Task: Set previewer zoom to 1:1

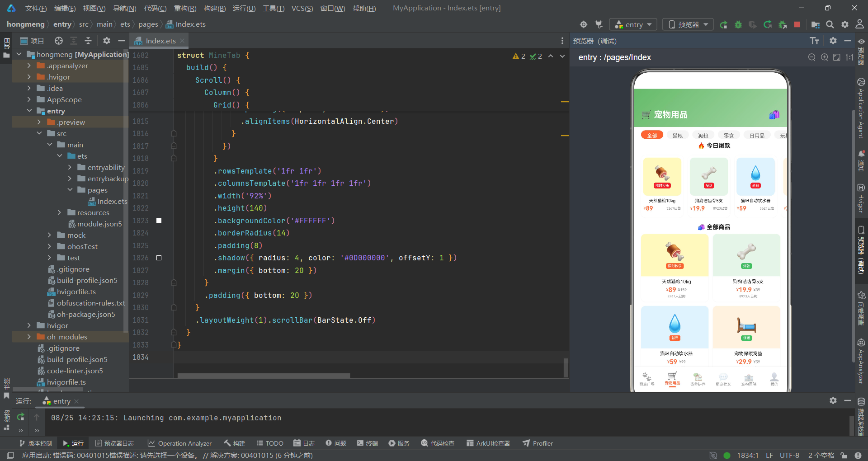Action: [849, 57]
